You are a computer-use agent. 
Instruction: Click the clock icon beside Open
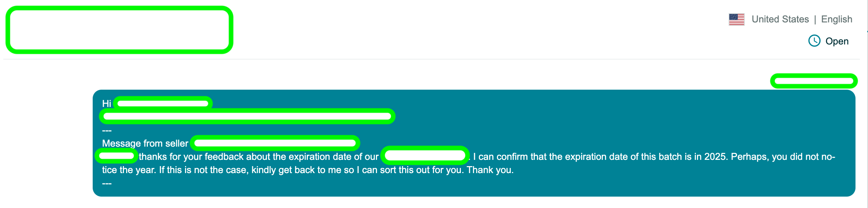[x=814, y=41]
